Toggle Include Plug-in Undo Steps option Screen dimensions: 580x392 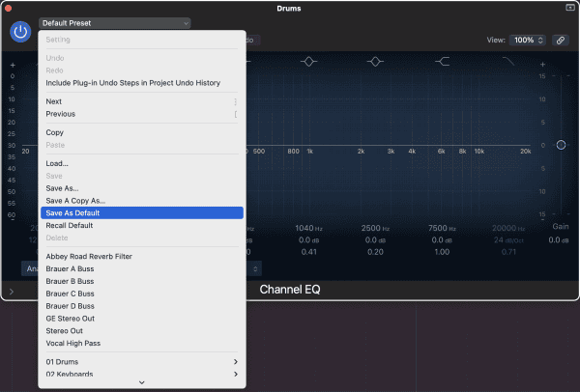pyautogui.click(x=142, y=83)
